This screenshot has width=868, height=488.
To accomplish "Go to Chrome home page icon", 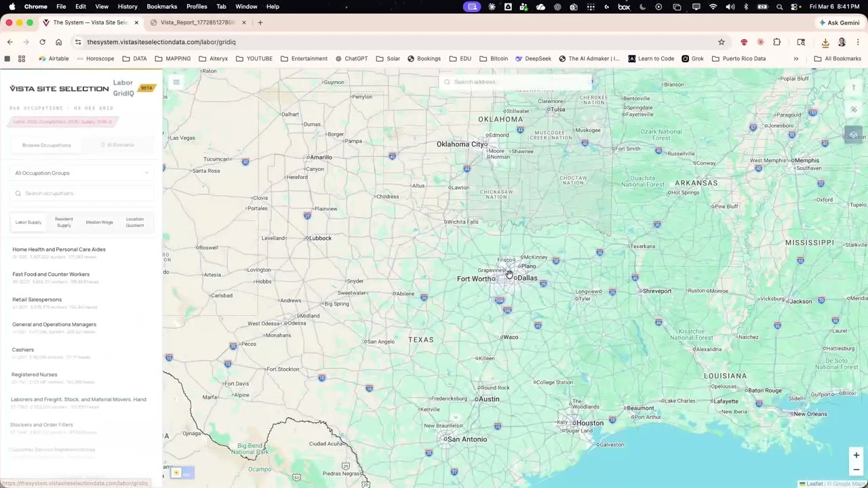I will pyautogui.click(x=58, y=42).
